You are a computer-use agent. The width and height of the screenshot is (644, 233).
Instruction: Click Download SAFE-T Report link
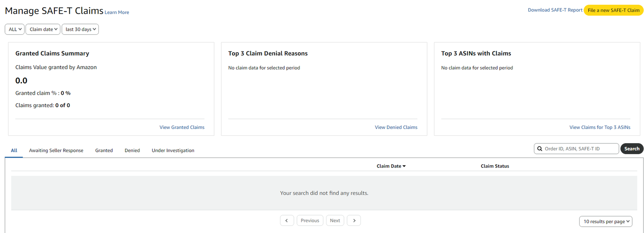pos(555,10)
